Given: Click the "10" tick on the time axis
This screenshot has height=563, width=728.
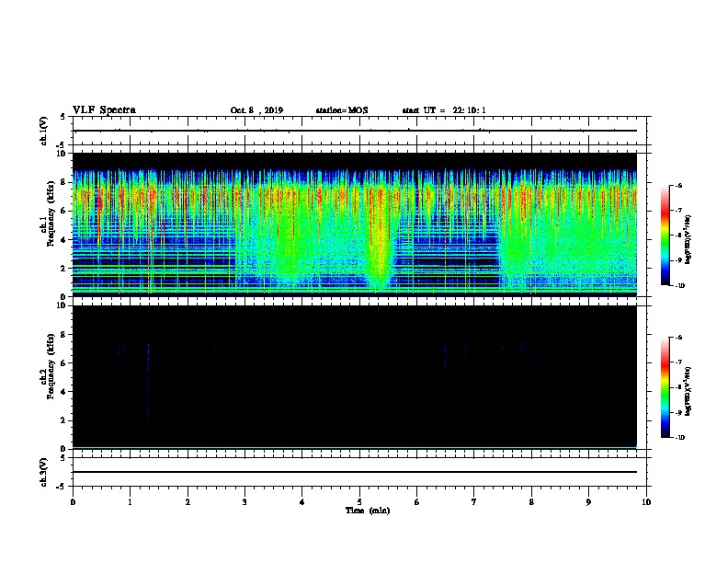Looking at the screenshot, I should 646,502.
